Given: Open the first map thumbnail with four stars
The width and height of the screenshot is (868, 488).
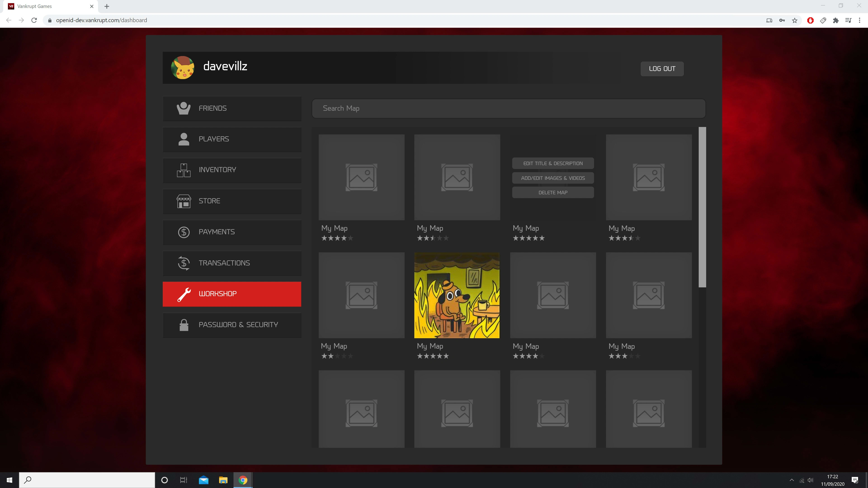Looking at the screenshot, I should [x=361, y=178].
